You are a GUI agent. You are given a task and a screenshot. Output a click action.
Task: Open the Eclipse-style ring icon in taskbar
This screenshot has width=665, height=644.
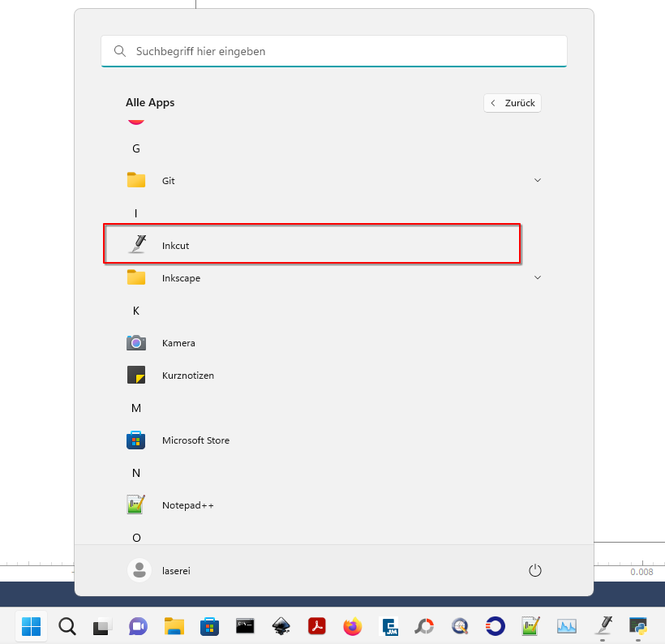(x=496, y=626)
